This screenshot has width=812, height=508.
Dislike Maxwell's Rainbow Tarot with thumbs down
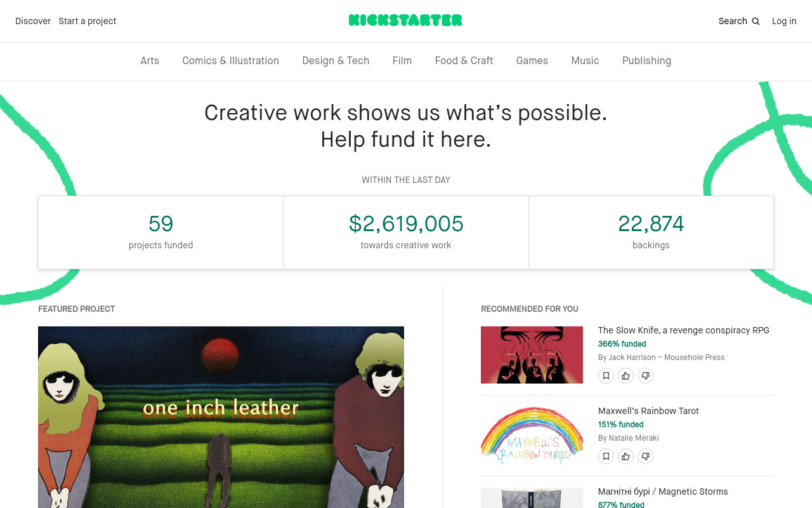point(645,457)
